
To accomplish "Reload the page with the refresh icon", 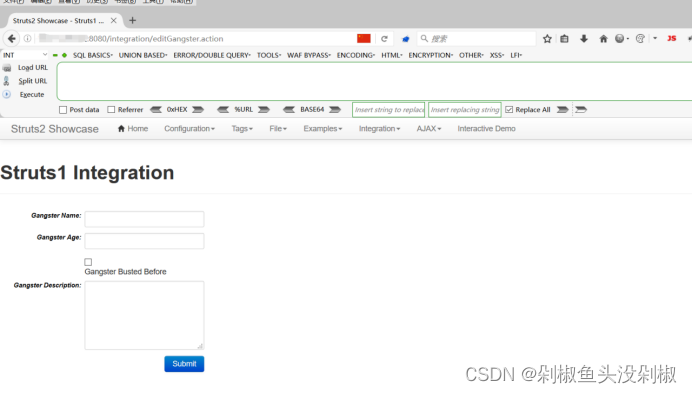I will pos(384,39).
